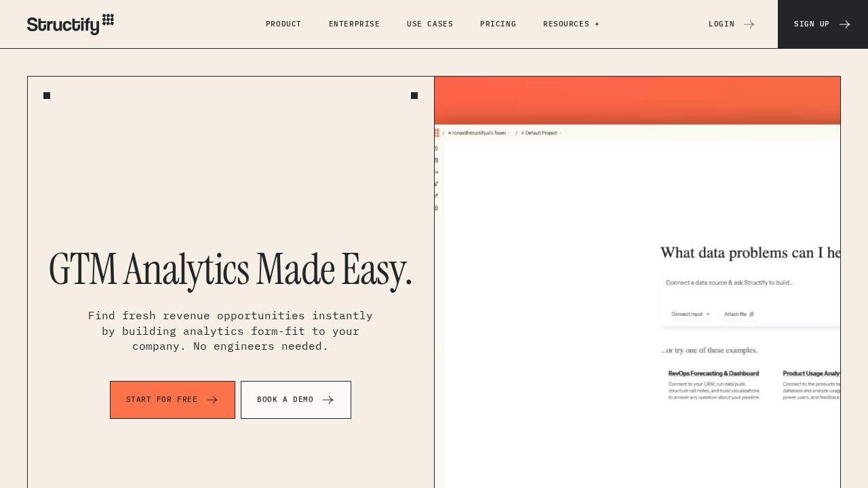Click the START FOR FREE button

[x=172, y=399]
